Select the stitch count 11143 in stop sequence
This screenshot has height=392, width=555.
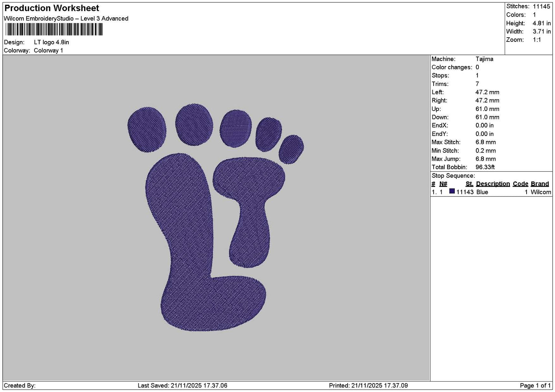pyautogui.click(x=465, y=192)
